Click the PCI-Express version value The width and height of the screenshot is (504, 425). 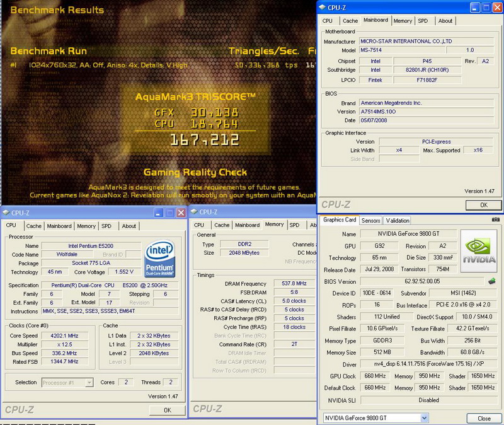pyautogui.click(x=436, y=141)
